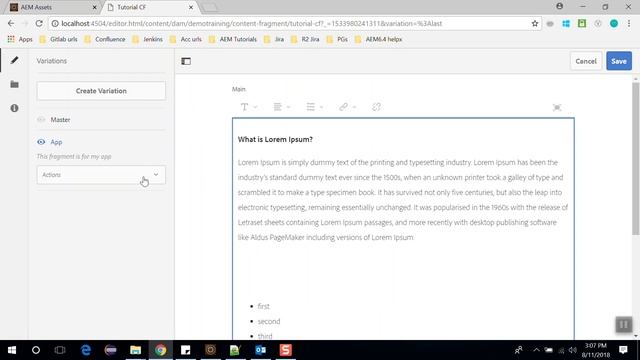Open Acc urls bookmark folder

(x=186, y=39)
